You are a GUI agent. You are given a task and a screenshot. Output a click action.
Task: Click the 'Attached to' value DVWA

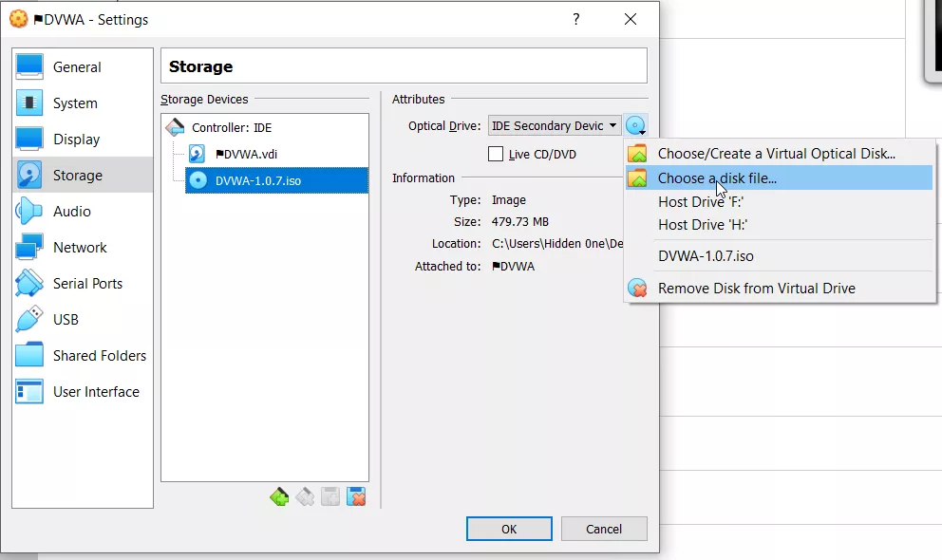[513, 266]
